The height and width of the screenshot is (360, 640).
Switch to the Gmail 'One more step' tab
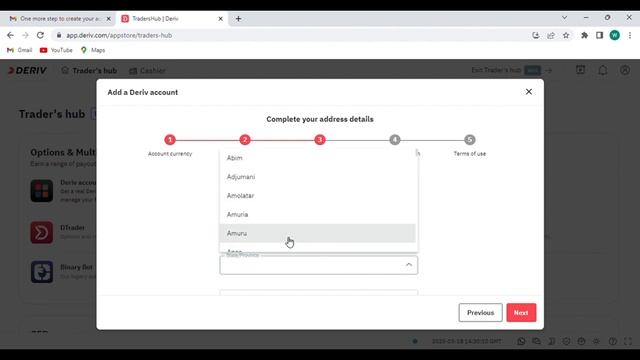pos(60,19)
